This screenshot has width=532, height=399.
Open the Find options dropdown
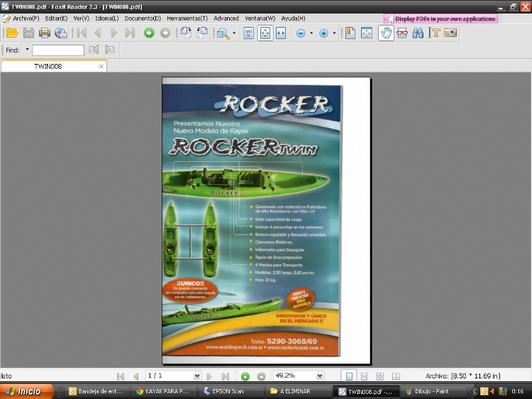(27, 50)
